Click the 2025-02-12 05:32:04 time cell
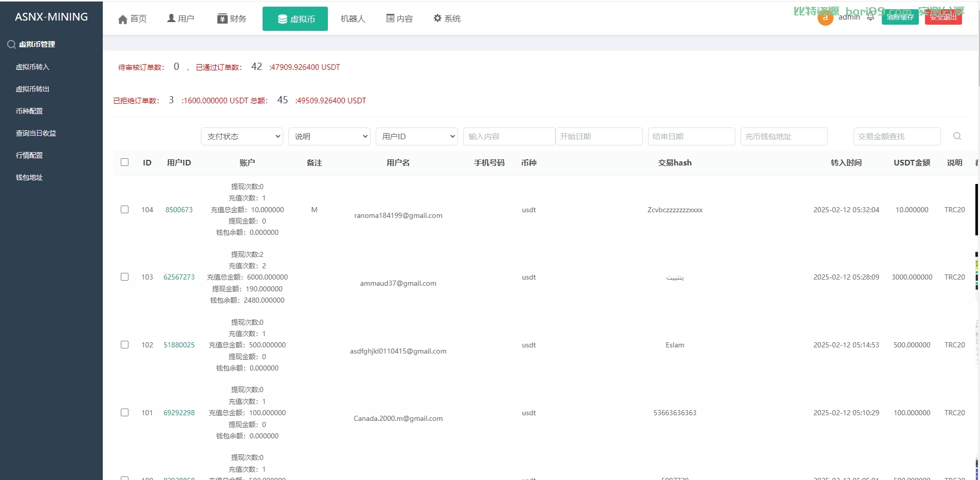Screen dimensions: 980x480 pos(846,210)
